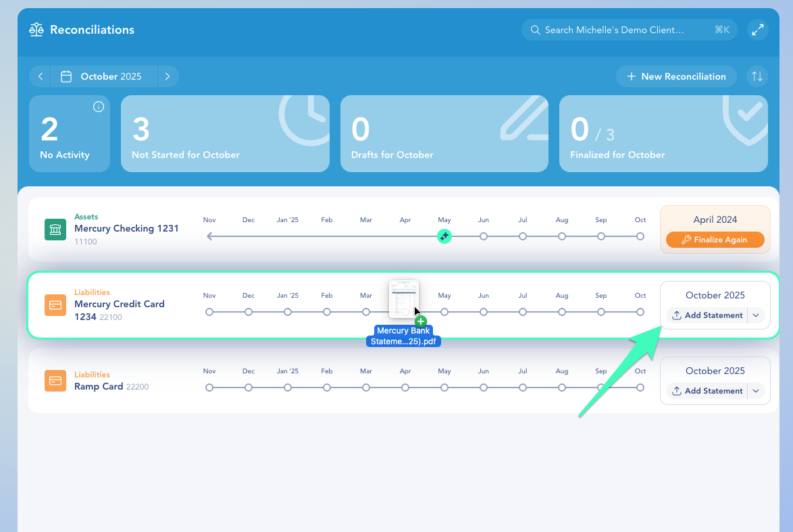
Task: Select Jun marker on Mercury Credit Card timeline
Action: 484,312
